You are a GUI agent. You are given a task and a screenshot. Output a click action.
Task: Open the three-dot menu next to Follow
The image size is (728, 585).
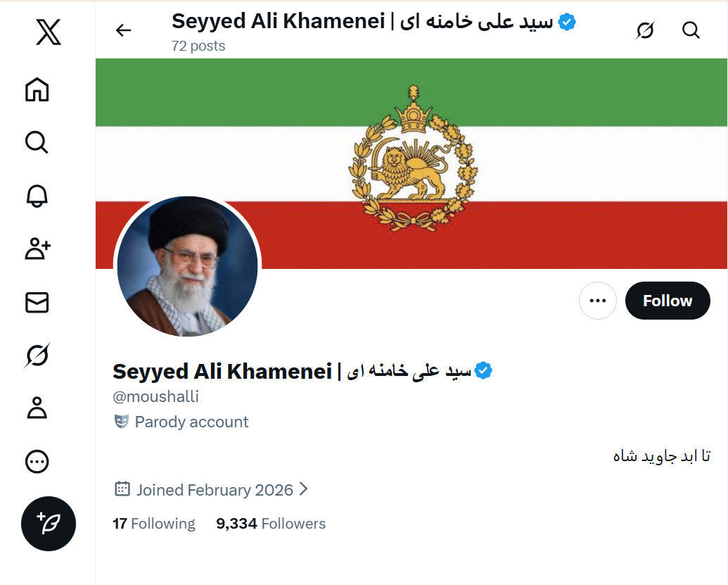tap(597, 301)
